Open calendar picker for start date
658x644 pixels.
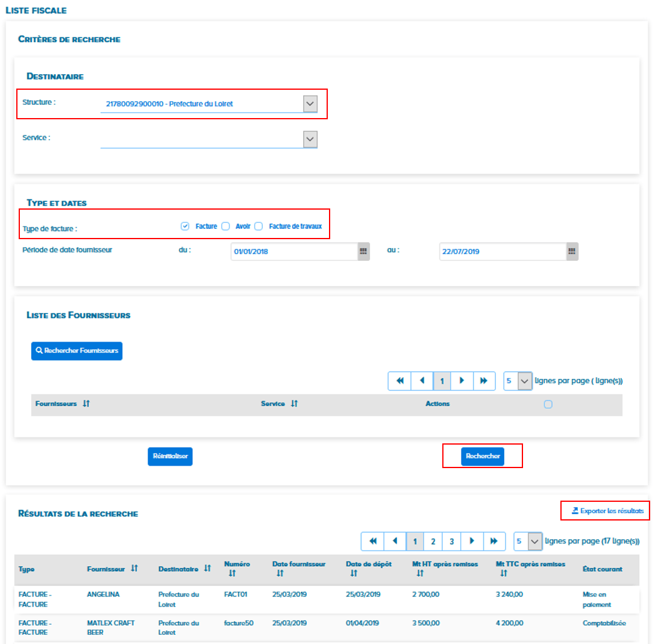point(363,251)
